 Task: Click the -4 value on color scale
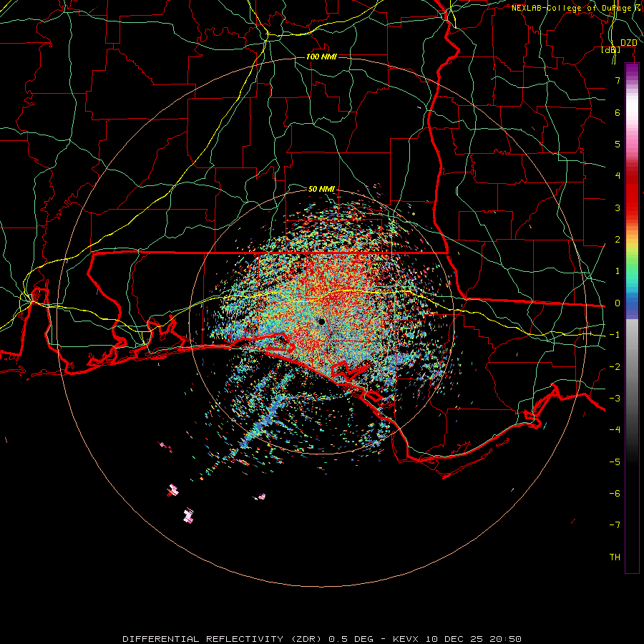tap(615, 430)
